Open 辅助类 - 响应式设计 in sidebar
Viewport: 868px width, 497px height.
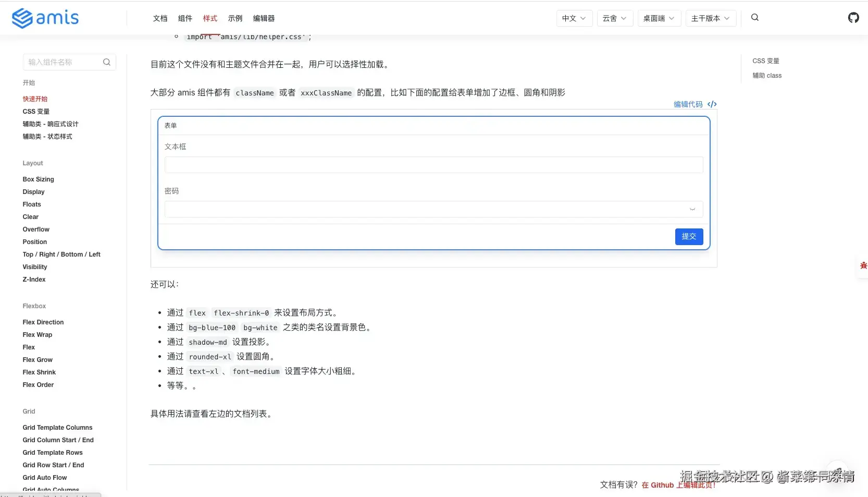[51, 124]
